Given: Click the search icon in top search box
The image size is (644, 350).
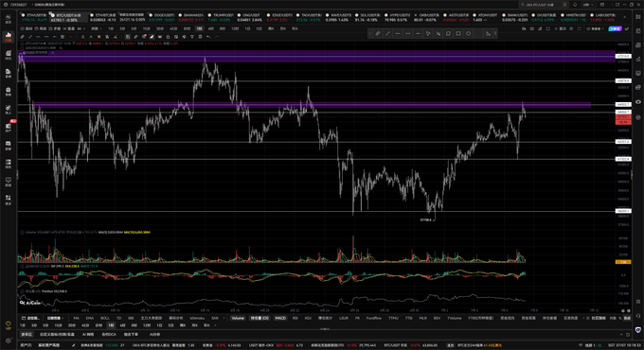Looking at the screenshot, I should tap(523, 5).
